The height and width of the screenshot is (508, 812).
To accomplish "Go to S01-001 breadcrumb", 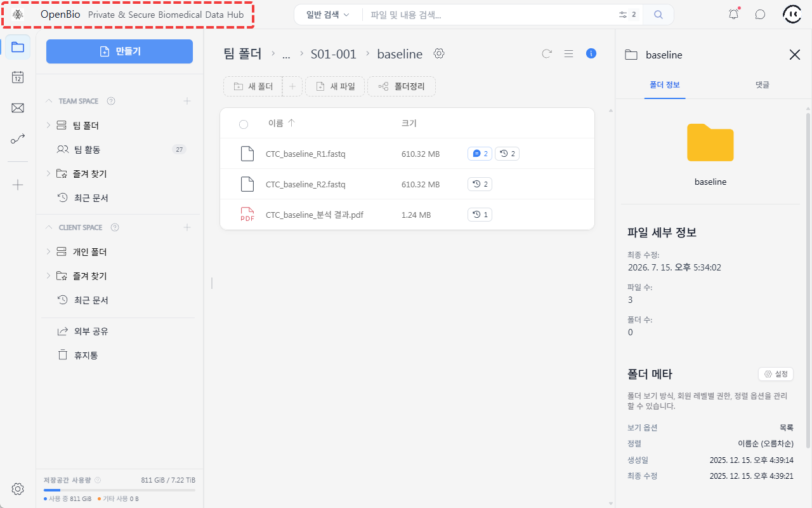I will (334, 54).
